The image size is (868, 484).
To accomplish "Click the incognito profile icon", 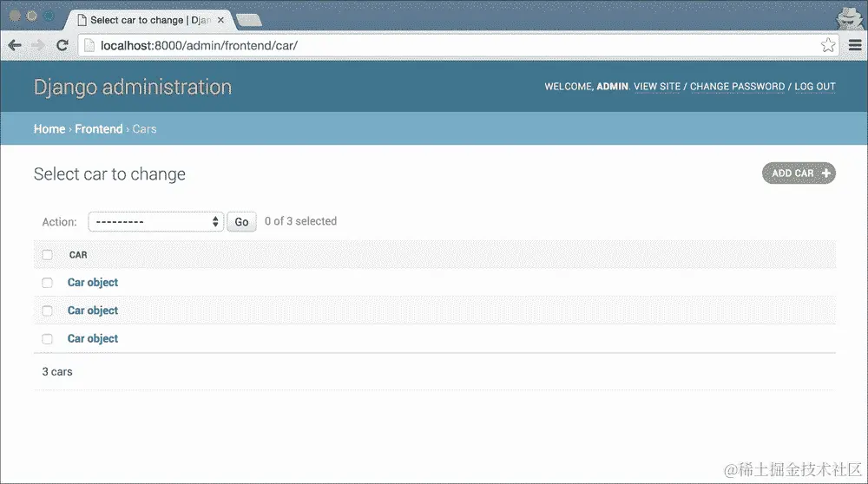I will (x=849, y=18).
